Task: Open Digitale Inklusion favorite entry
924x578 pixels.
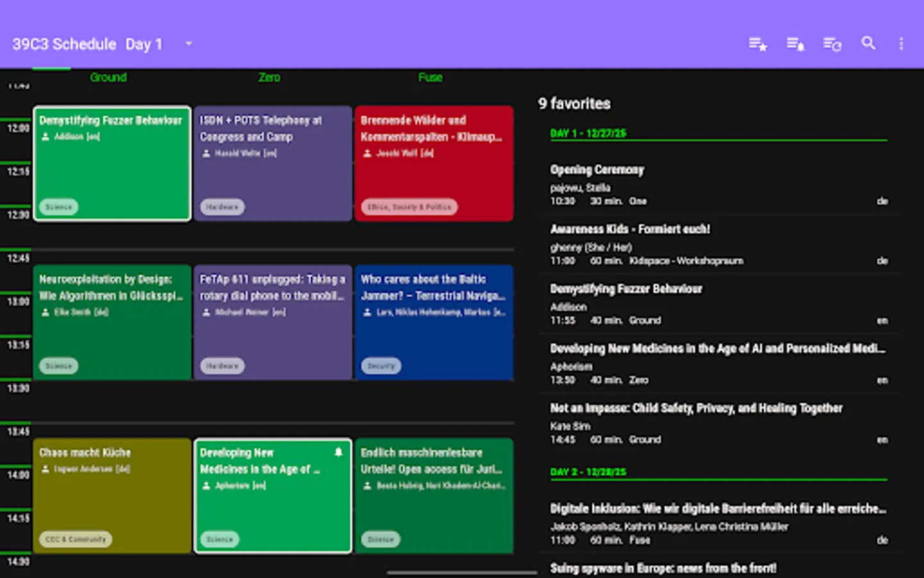Action: coord(719,524)
